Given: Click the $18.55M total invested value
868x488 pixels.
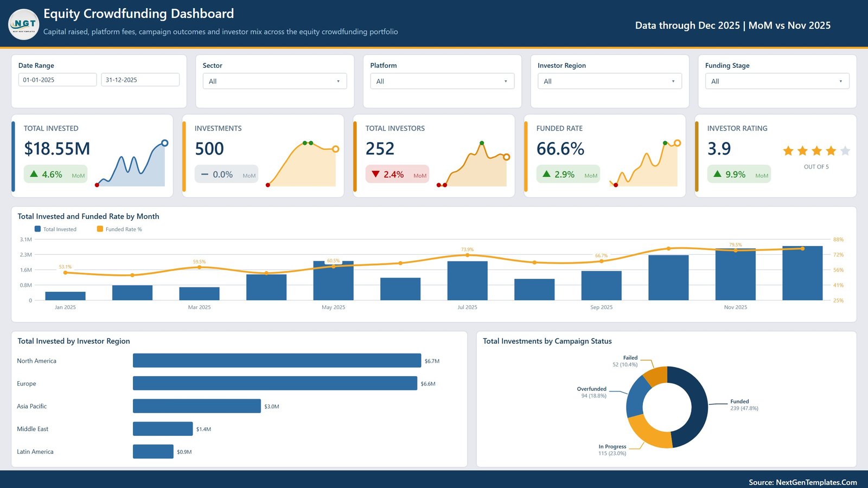Looking at the screenshot, I should tap(57, 149).
